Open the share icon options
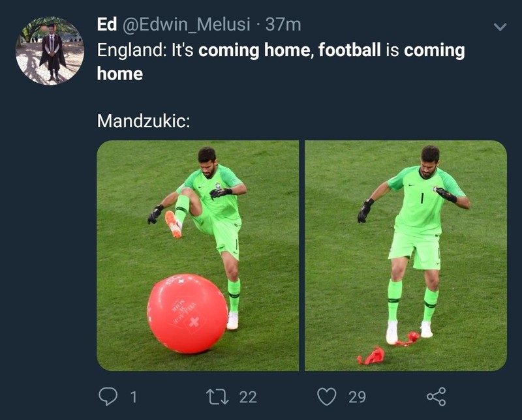Viewport: 522px width, 420px height. pos(436,397)
